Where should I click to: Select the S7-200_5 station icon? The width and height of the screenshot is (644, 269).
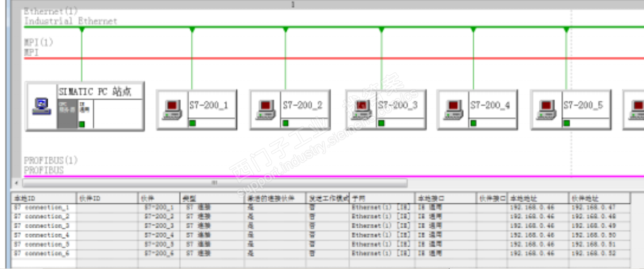(546, 109)
